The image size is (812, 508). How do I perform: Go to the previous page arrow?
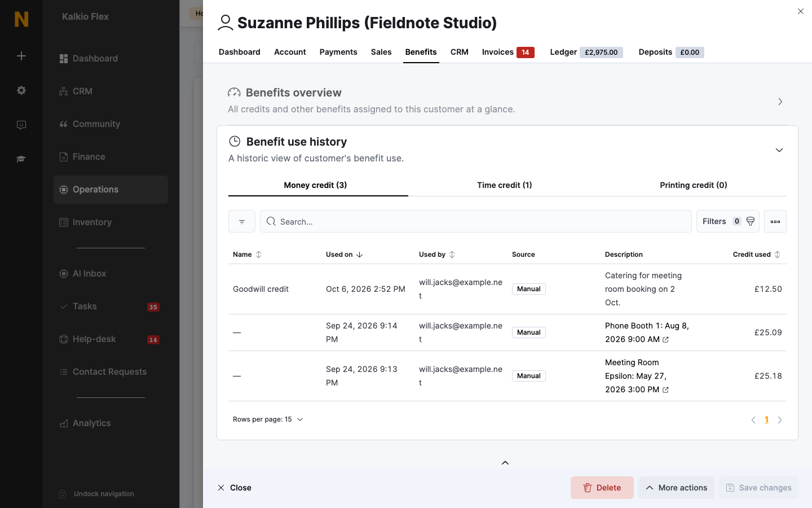click(753, 420)
